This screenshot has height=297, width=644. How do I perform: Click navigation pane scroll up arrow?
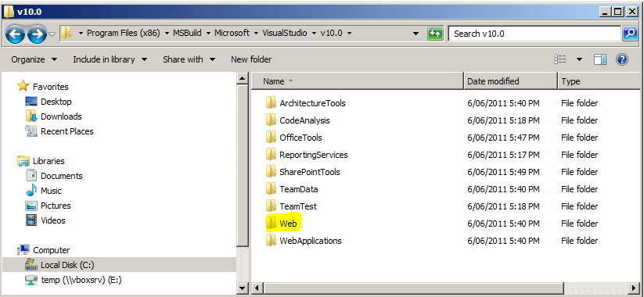click(x=243, y=78)
